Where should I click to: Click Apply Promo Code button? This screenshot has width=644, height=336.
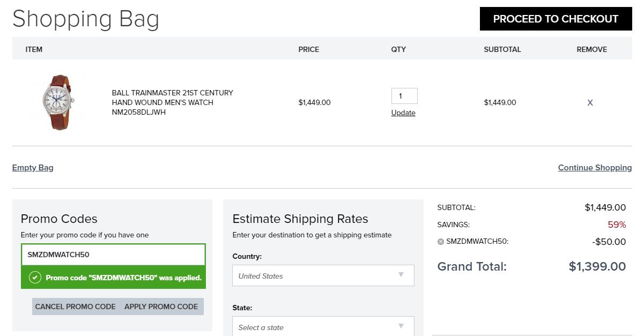point(161,307)
